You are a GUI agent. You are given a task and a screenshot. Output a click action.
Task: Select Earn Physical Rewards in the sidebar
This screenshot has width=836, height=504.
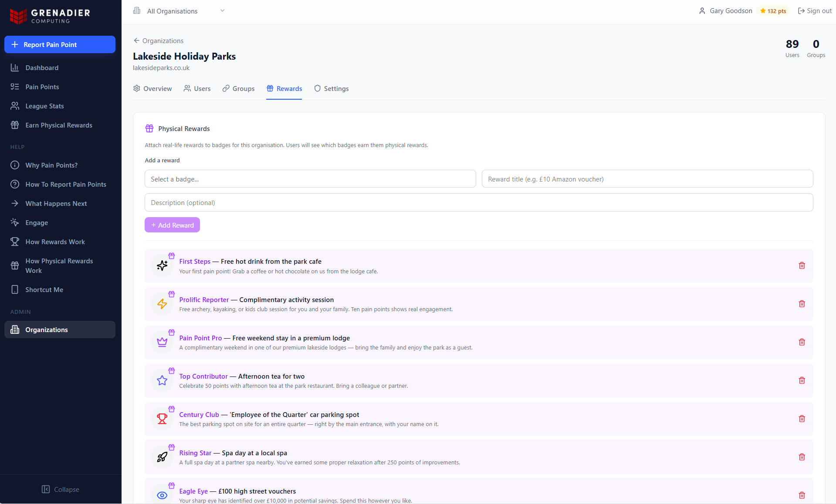pyautogui.click(x=58, y=125)
